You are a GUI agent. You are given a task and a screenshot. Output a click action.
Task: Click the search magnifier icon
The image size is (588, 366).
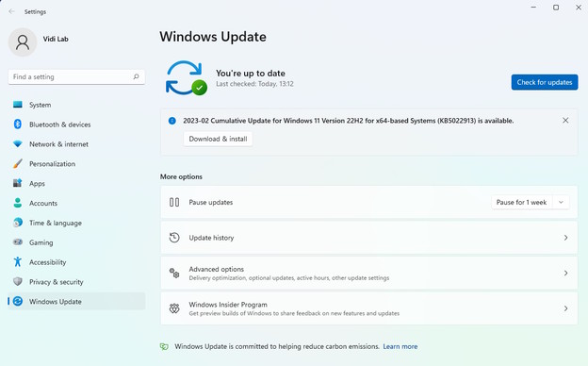[x=136, y=76]
